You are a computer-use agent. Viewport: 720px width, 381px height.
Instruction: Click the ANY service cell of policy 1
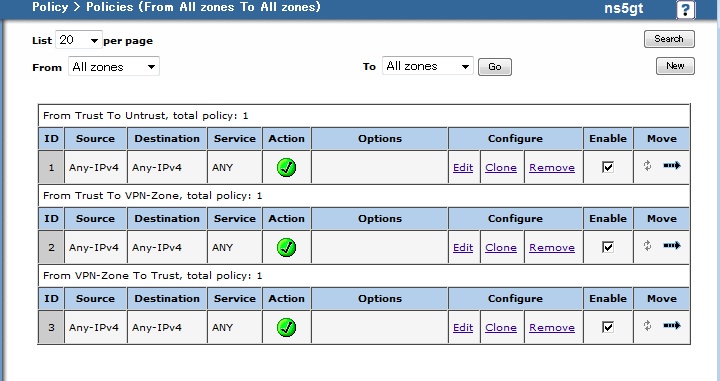[x=235, y=168]
